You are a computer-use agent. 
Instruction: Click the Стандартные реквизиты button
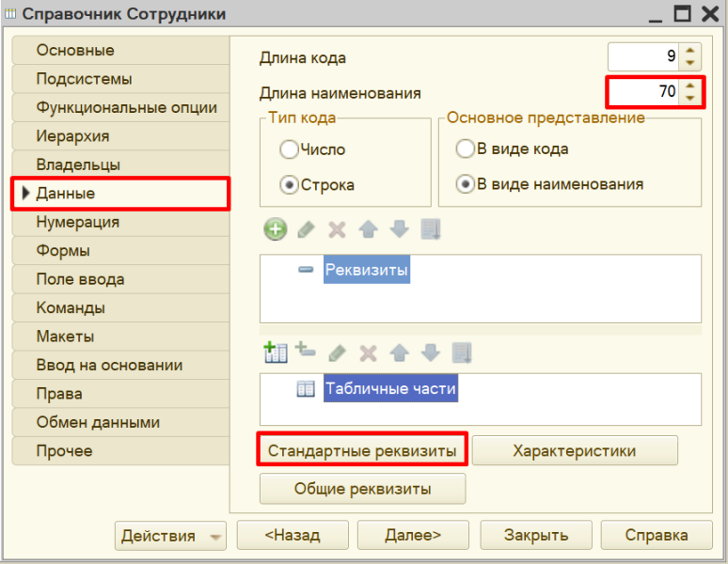(362, 450)
